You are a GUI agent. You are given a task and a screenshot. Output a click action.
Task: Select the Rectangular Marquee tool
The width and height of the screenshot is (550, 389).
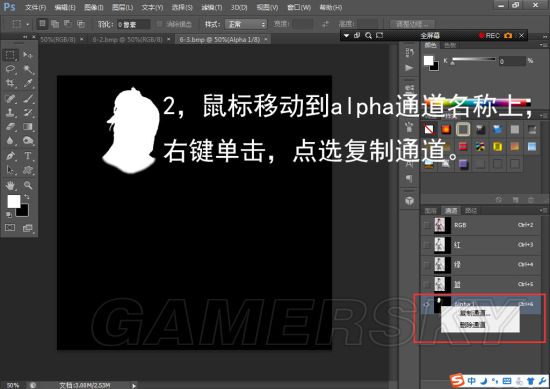10,55
